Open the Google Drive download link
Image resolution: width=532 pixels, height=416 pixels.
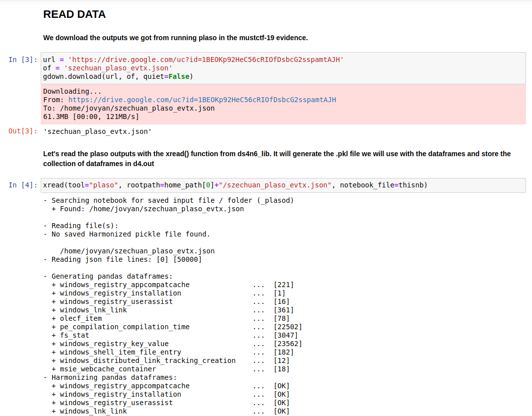tap(202, 100)
